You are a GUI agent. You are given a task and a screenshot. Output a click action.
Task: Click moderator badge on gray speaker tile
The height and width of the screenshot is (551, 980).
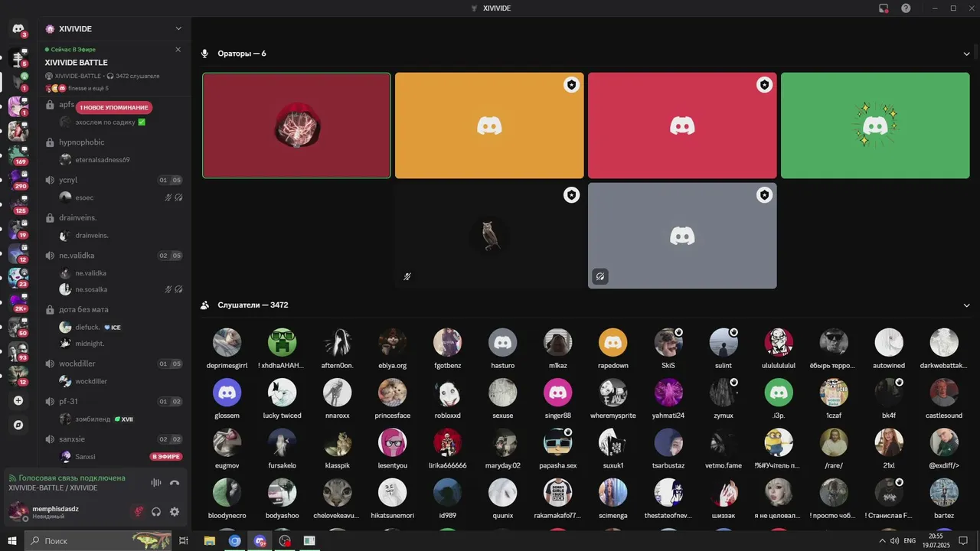click(x=764, y=195)
